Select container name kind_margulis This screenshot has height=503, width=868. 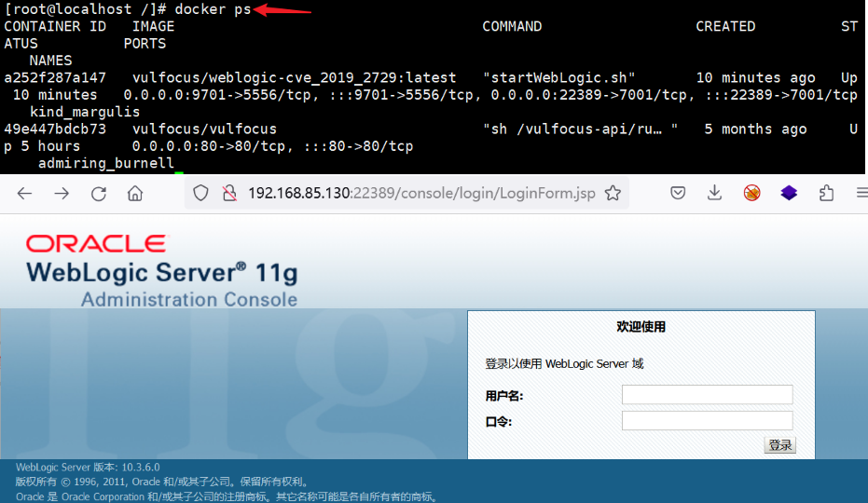tap(85, 113)
